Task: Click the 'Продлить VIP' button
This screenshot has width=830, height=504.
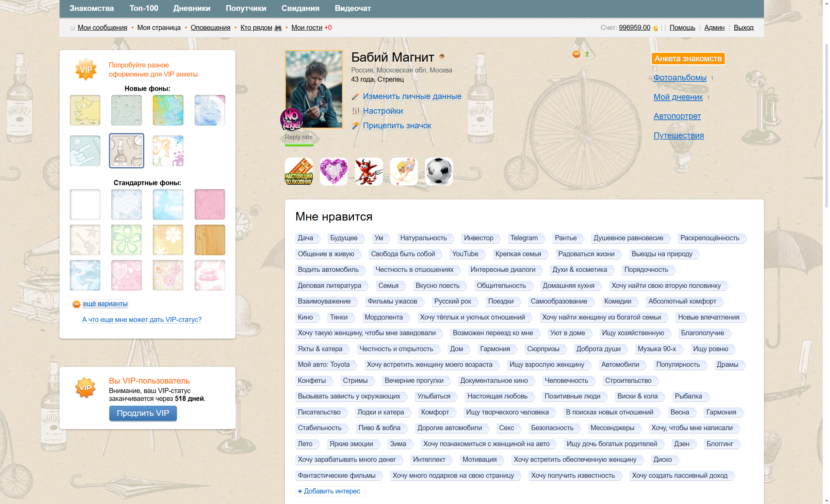Action: (143, 413)
